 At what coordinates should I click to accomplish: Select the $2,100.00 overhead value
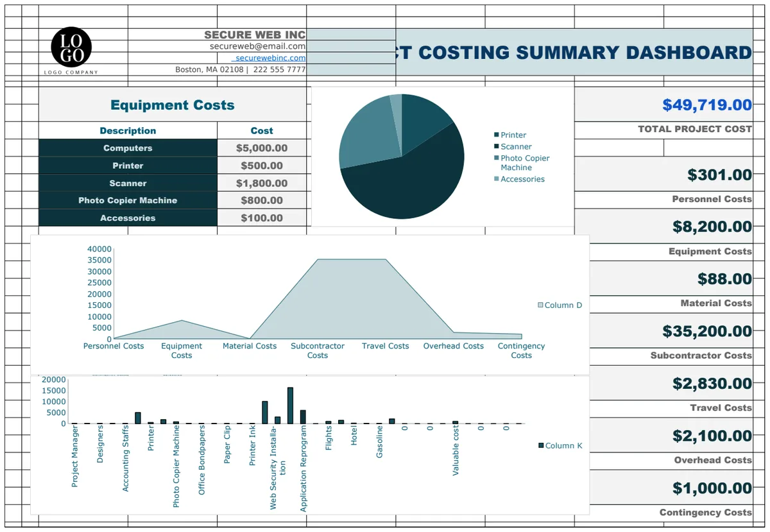712,436
